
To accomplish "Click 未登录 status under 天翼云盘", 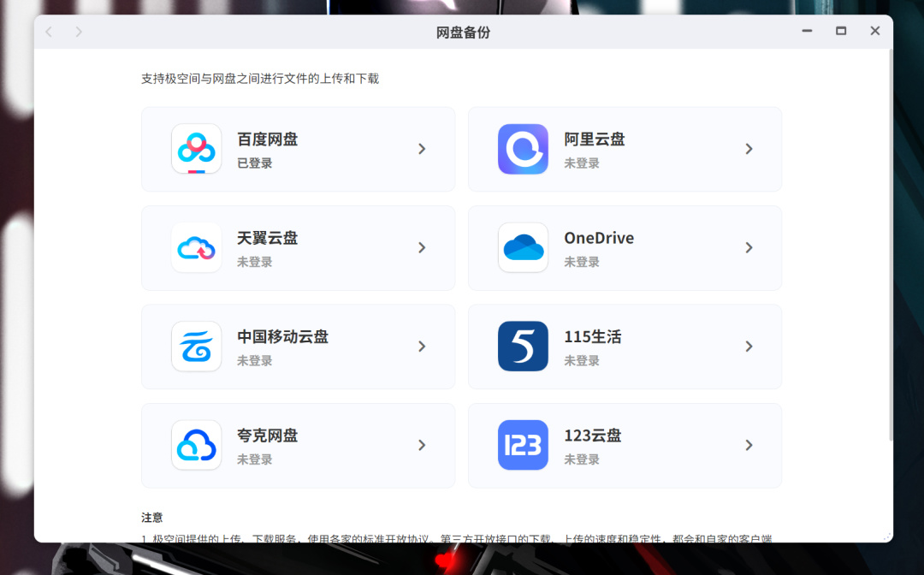I will pyautogui.click(x=255, y=262).
